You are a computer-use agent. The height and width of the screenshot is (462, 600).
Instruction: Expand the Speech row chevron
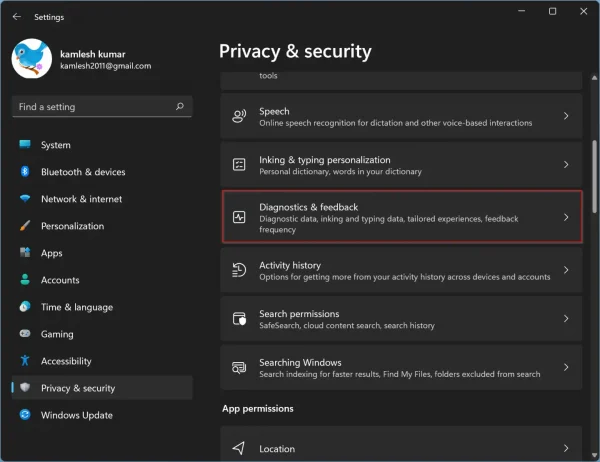pyautogui.click(x=566, y=116)
